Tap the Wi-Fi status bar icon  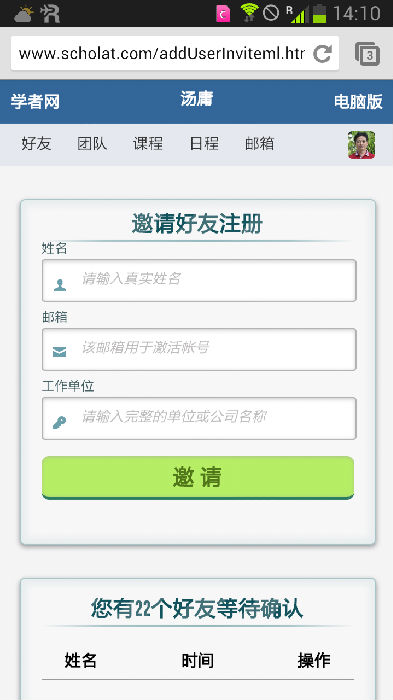pyautogui.click(x=249, y=12)
